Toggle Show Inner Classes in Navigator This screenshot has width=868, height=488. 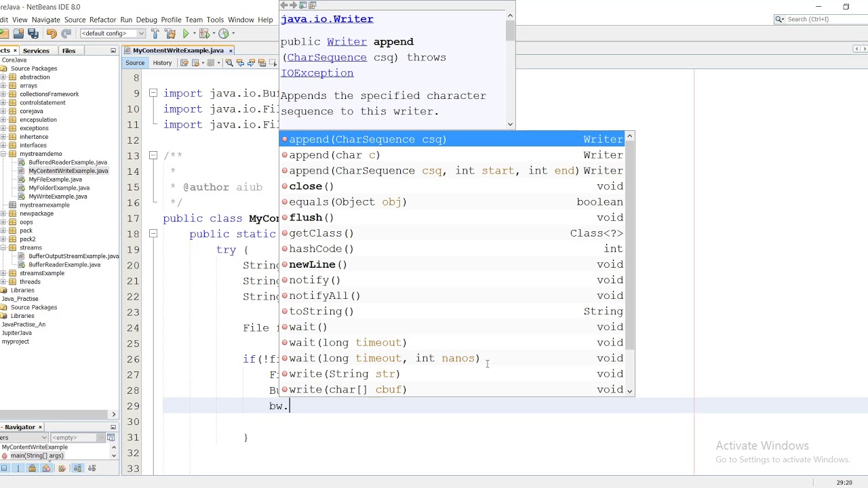(x=47, y=468)
